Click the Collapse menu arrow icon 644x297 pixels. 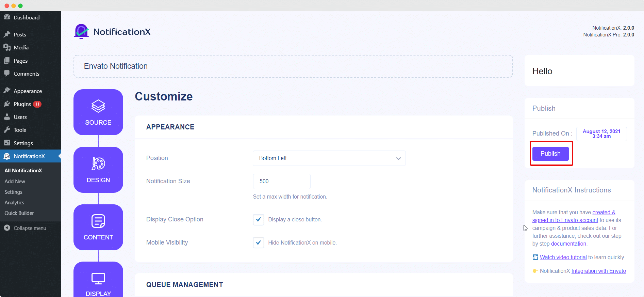(7, 228)
